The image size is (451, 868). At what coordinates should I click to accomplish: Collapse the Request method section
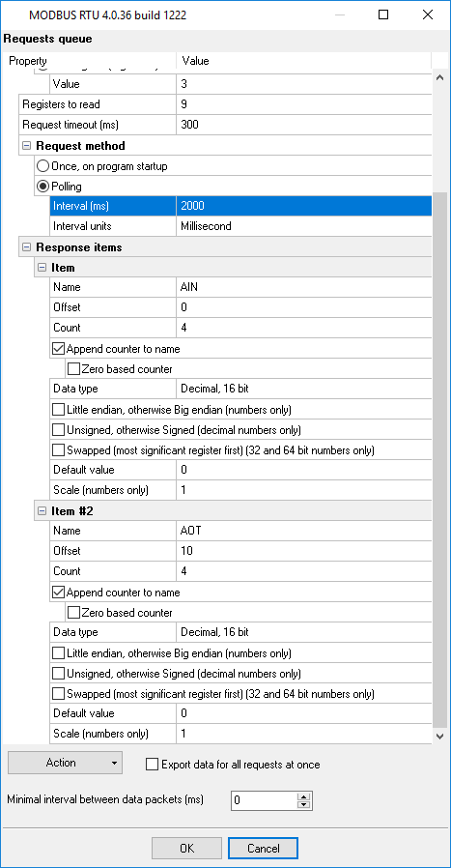(x=26, y=146)
